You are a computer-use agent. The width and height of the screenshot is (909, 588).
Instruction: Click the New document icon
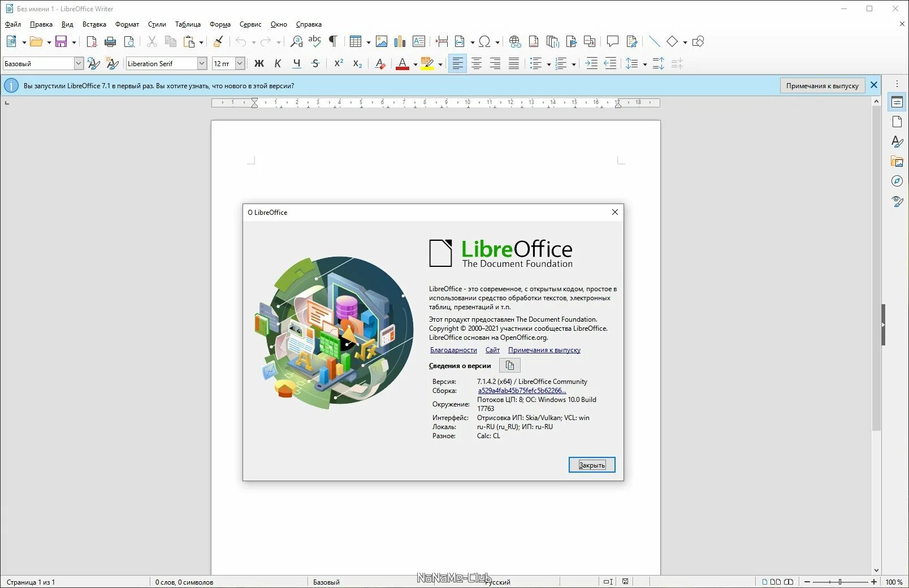click(x=11, y=41)
